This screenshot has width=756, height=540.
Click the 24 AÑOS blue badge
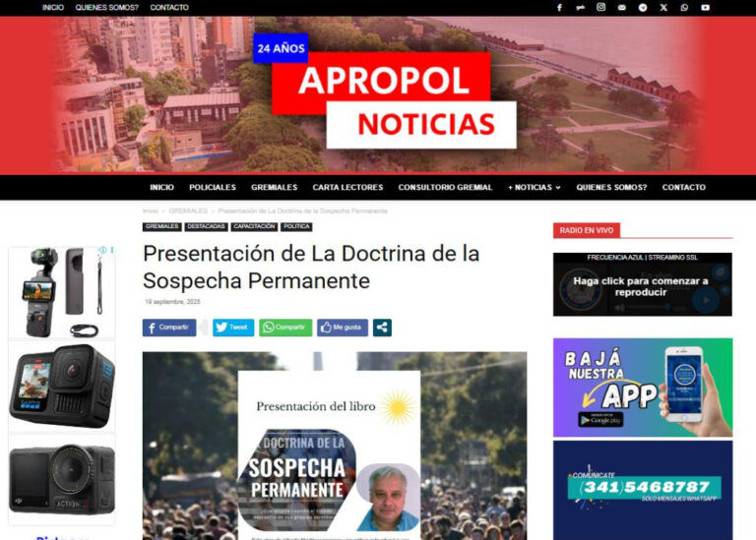(281, 48)
